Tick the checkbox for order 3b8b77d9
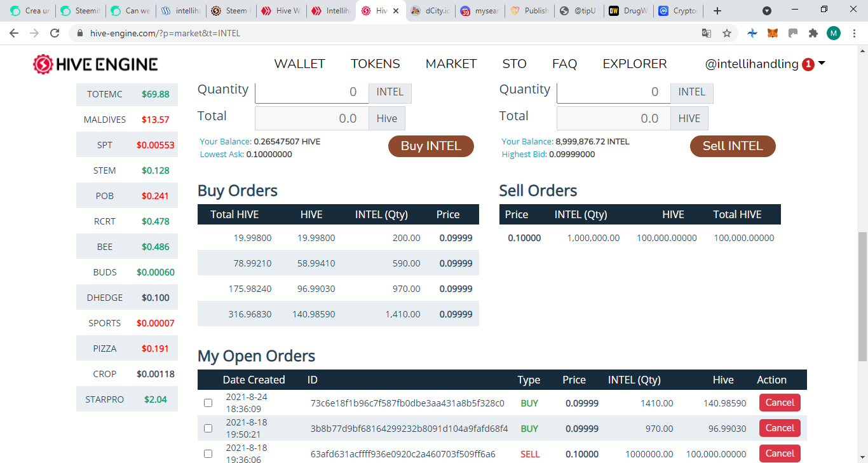 208,428
